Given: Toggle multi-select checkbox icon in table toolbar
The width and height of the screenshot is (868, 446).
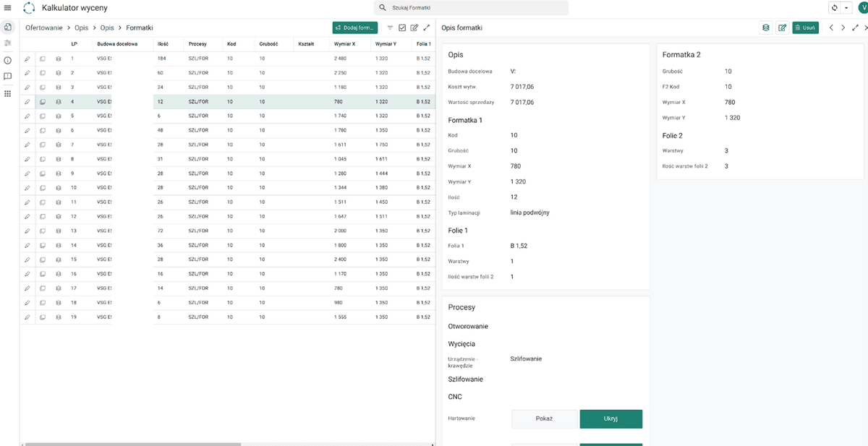Looking at the screenshot, I should [402, 27].
